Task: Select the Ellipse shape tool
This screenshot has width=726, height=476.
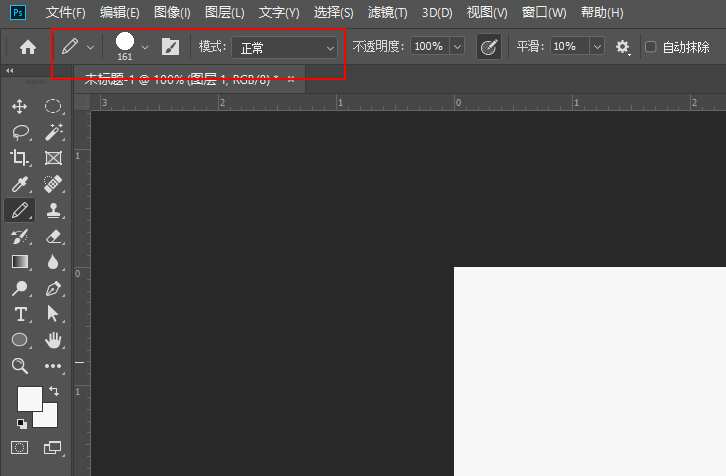Action: [19, 340]
